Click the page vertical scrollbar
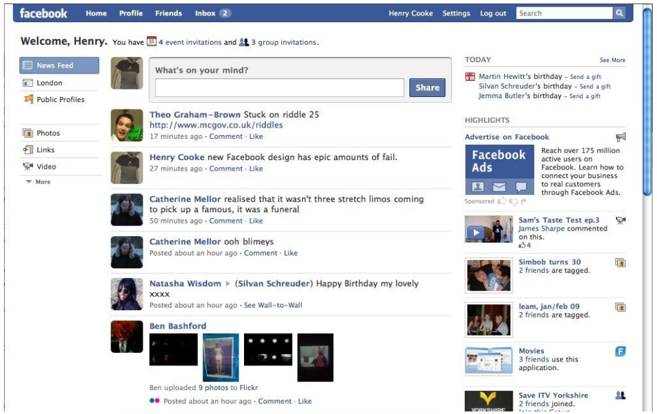This screenshot has width=657, height=414. (647, 101)
